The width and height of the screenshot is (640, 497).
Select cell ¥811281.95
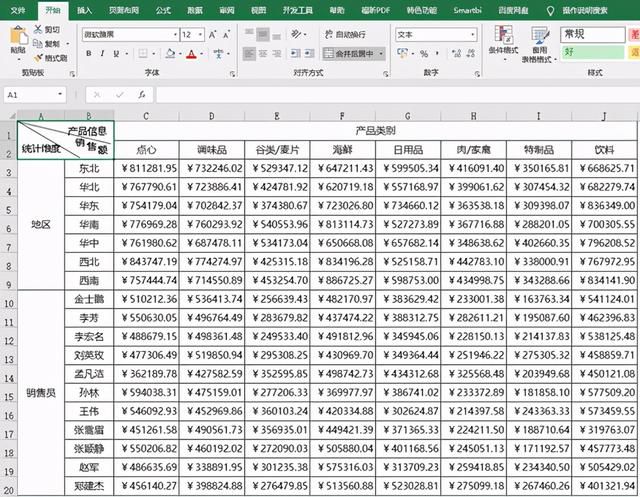click(146, 169)
